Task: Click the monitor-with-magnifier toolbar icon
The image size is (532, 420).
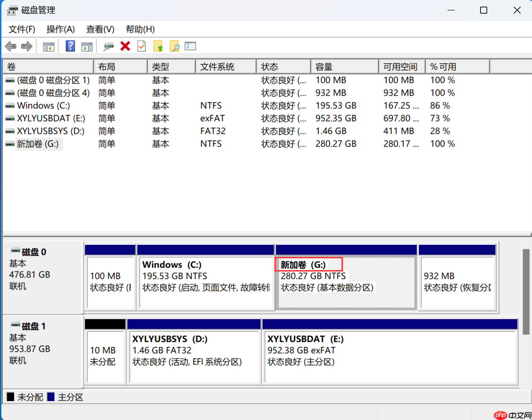Action: [108, 46]
